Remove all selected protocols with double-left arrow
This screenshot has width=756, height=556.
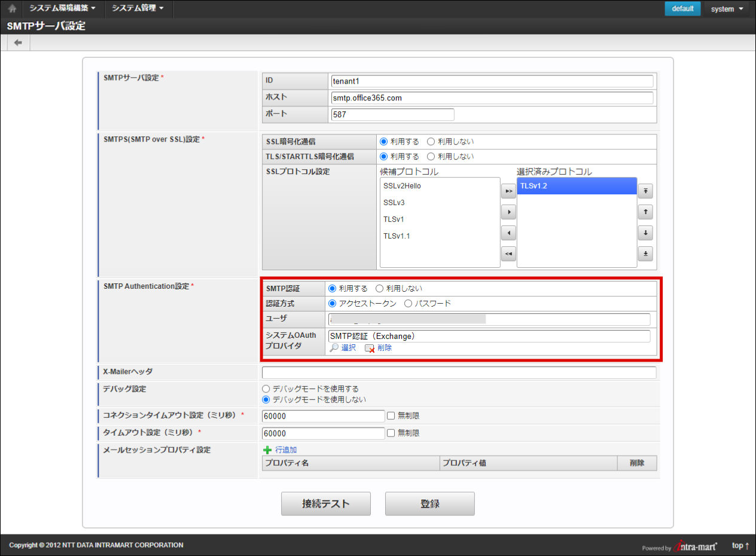pyautogui.click(x=508, y=254)
